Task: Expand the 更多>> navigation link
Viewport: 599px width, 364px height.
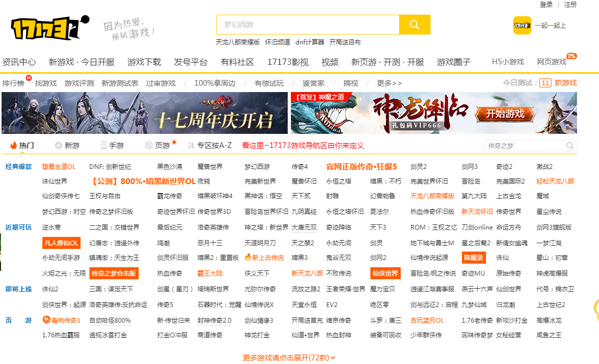Action: tap(389, 83)
